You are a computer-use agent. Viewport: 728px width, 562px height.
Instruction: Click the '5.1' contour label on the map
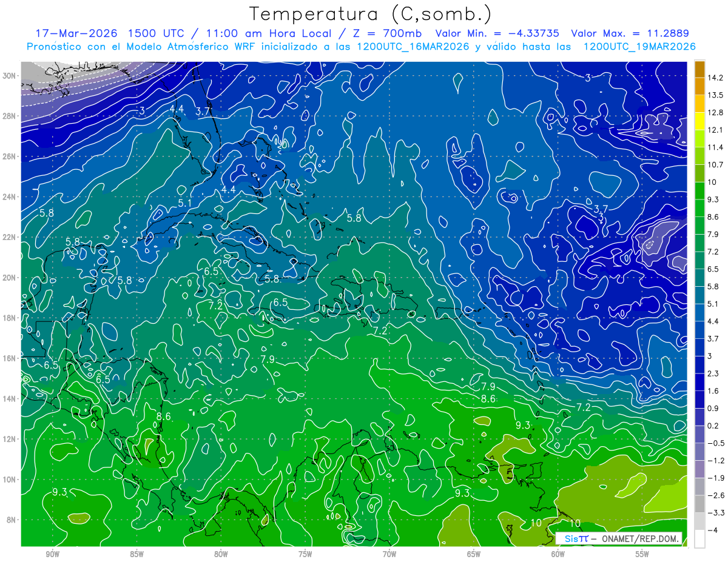[185, 204]
